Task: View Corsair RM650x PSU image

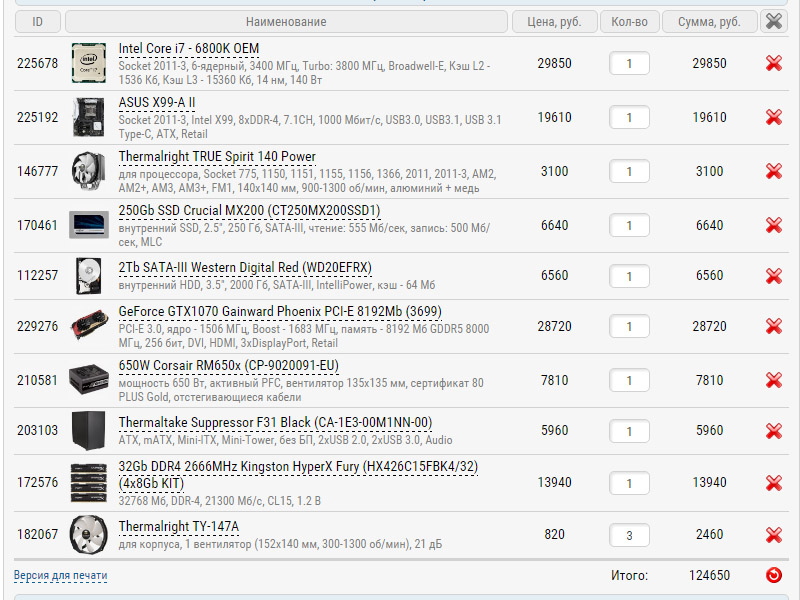Action: [x=89, y=379]
